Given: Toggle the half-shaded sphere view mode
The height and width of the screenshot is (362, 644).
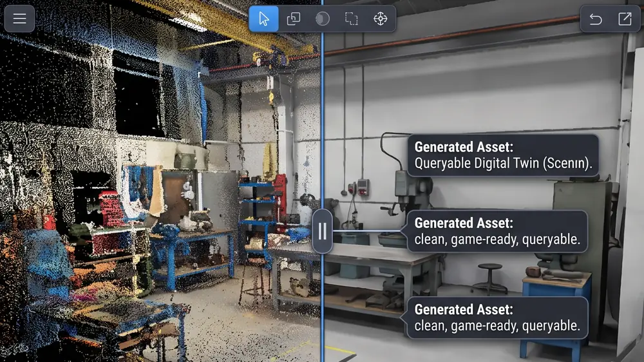Looking at the screenshot, I should coord(323,19).
